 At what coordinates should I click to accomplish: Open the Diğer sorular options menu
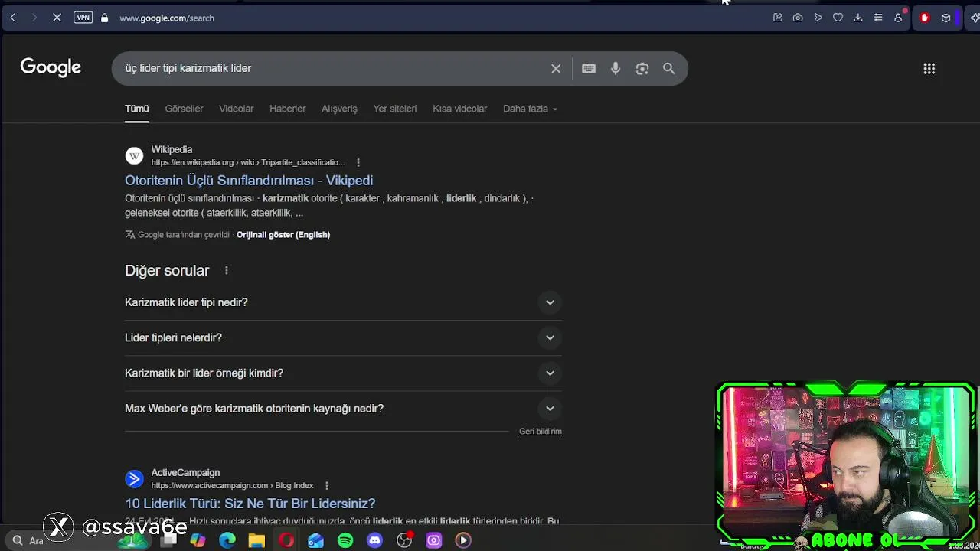226,271
